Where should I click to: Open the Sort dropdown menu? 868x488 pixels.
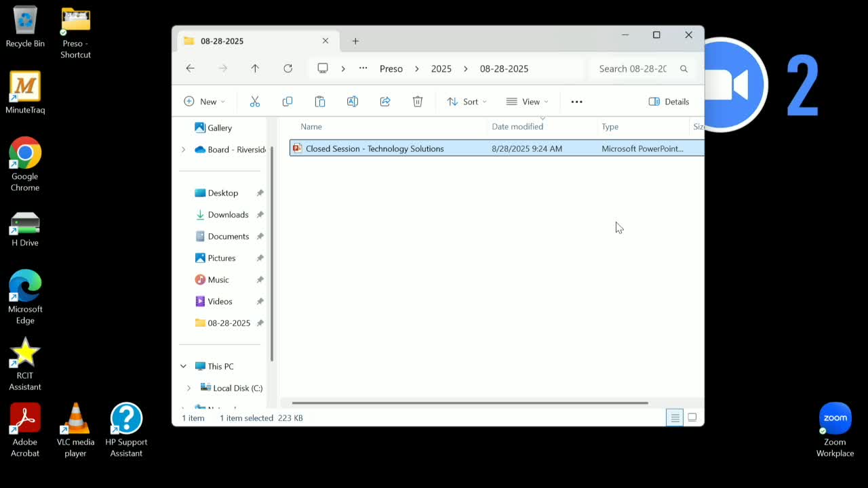pos(467,102)
